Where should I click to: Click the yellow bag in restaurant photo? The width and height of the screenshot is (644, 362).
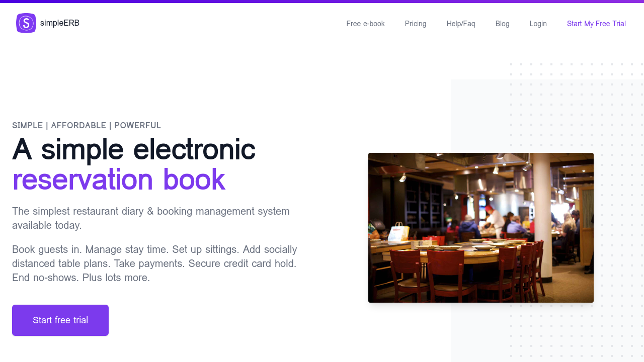point(398,232)
